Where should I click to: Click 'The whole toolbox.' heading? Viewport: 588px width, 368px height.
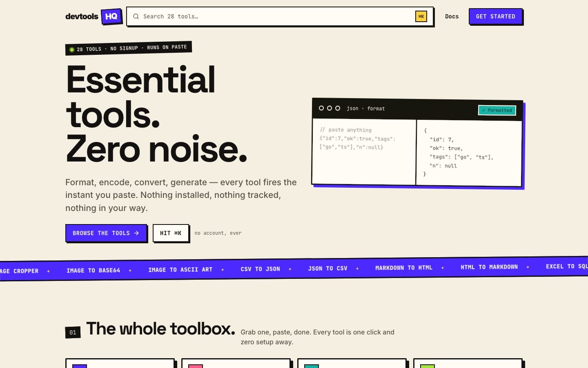point(160,329)
